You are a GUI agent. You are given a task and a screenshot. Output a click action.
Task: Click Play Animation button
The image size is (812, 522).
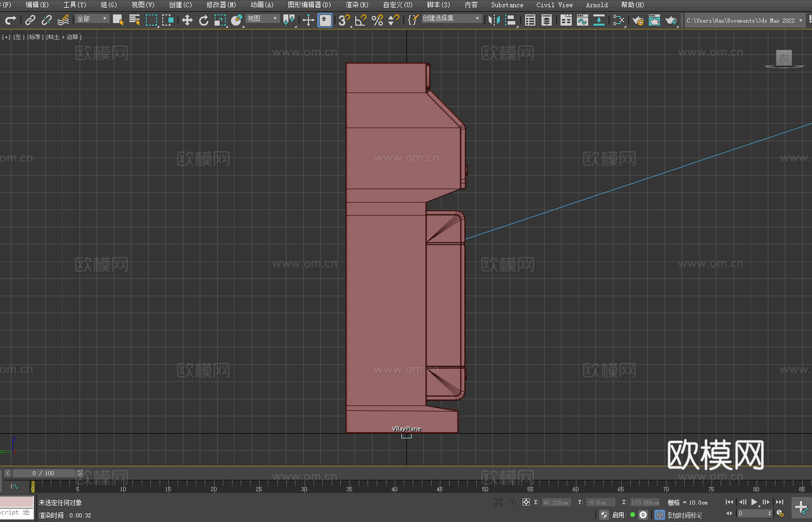[754, 502]
